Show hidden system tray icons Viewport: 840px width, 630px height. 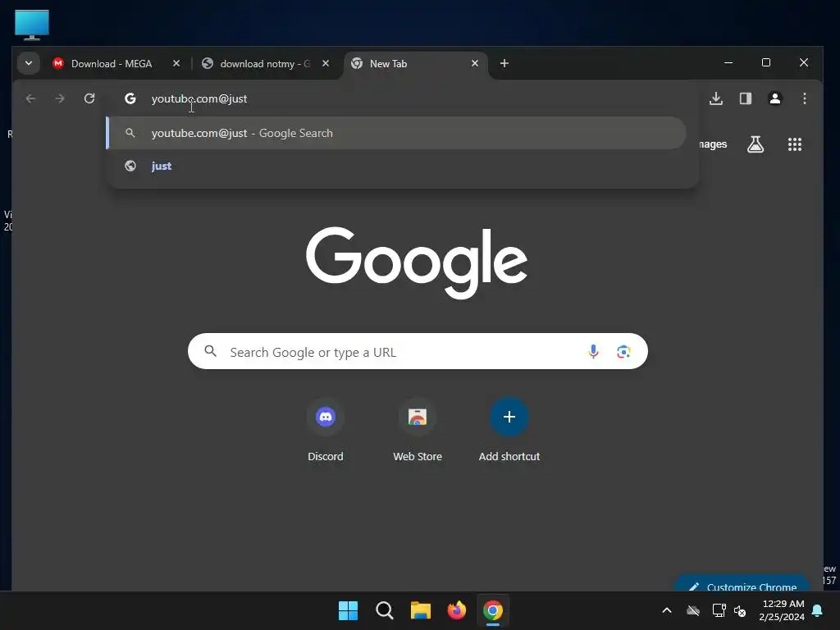[667, 610]
